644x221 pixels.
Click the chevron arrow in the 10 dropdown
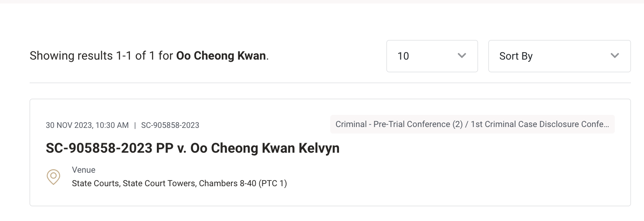[x=462, y=56]
